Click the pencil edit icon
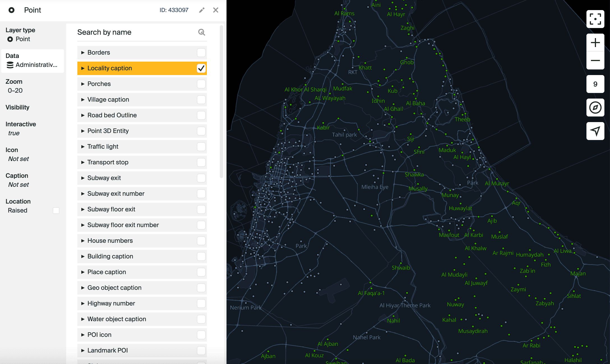 202,10
